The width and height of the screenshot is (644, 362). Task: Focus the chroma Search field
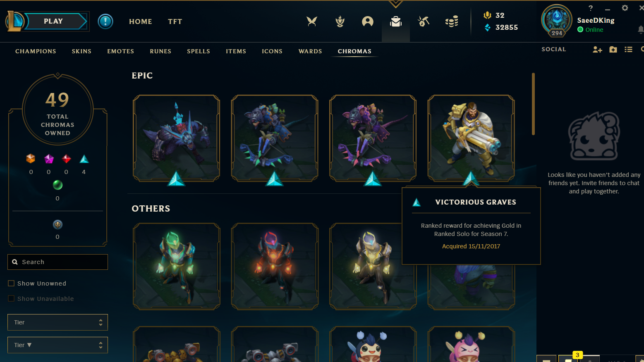57,262
